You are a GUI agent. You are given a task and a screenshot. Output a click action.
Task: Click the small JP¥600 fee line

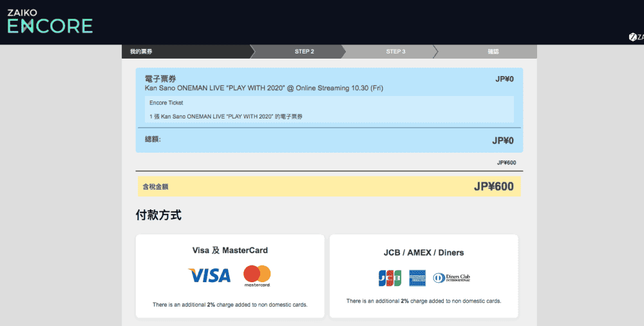(x=506, y=163)
